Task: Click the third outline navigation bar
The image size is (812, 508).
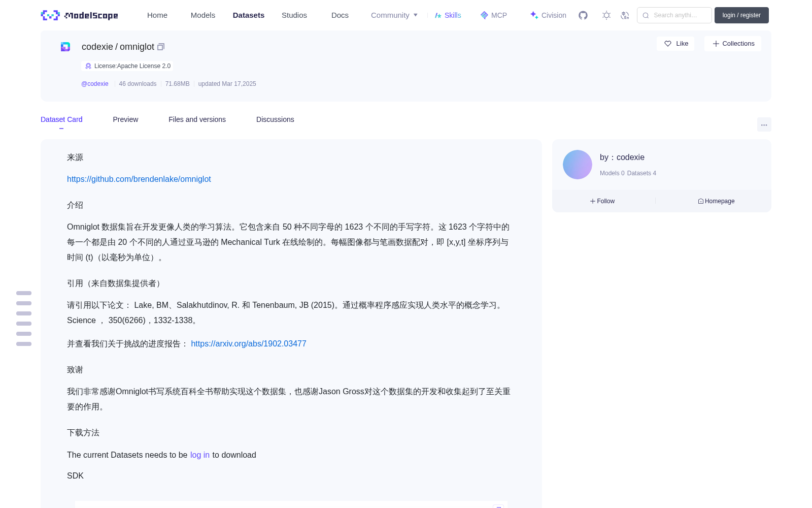Action: 24,313
